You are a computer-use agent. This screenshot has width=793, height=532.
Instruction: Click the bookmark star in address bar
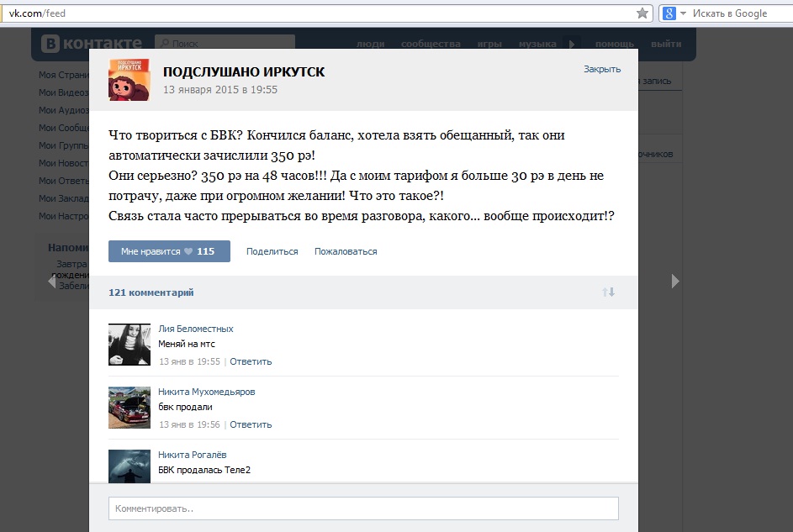point(642,13)
